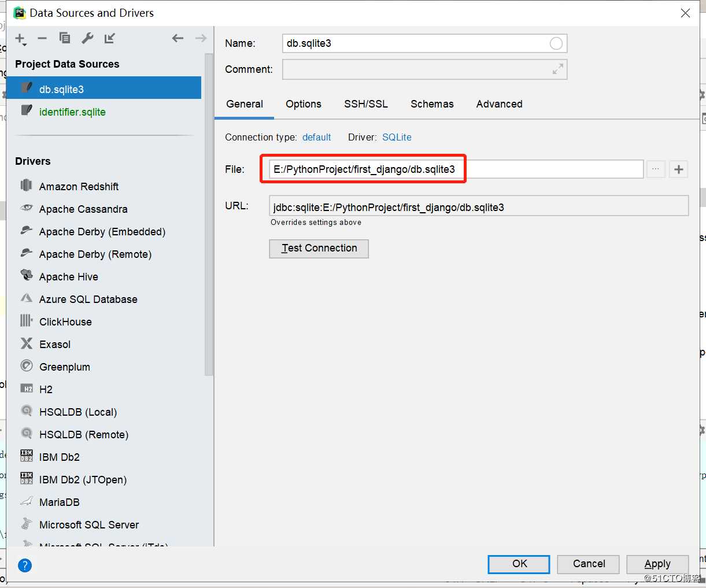Open help with the question mark icon
The width and height of the screenshot is (706, 588).
(25, 565)
